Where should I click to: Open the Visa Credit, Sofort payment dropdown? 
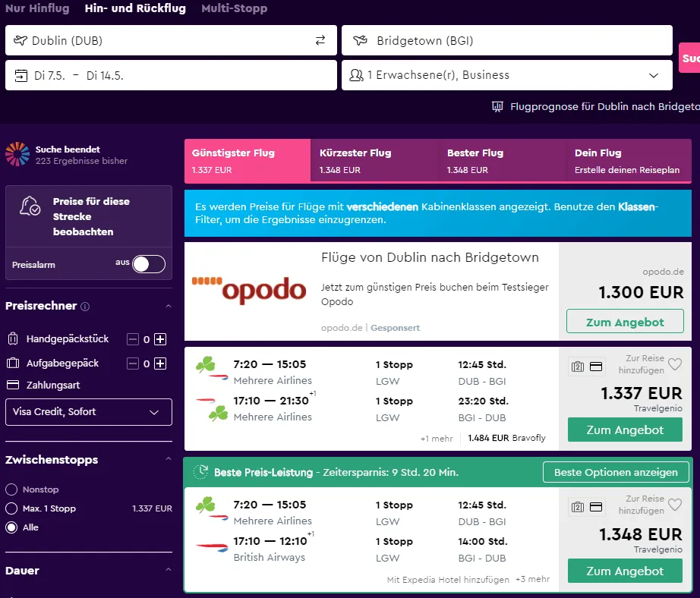click(89, 412)
